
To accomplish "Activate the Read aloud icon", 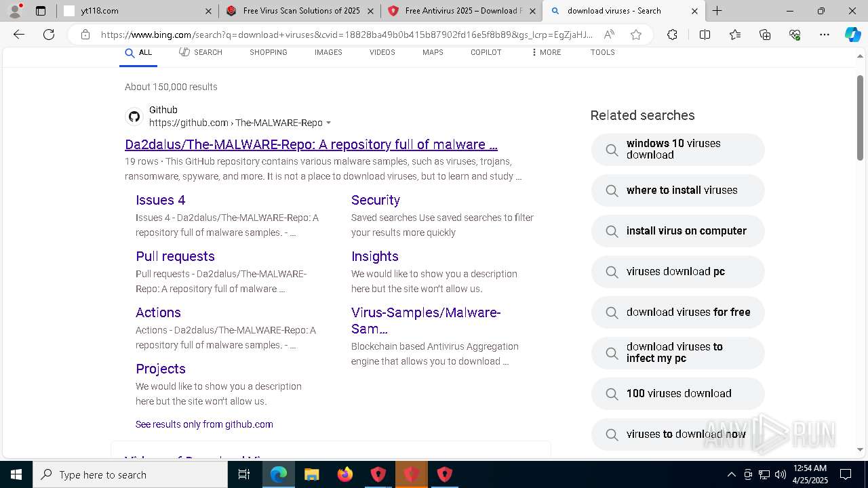I will tap(609, 35).
